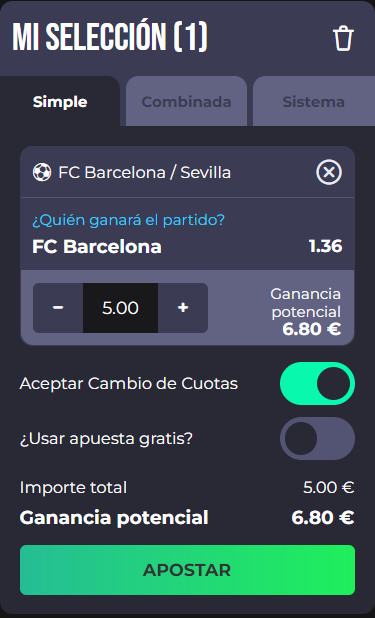Click the MI SELECCIÓN (1) header
This screenshot has height=618, width=375.
click(x=110, y=37)
